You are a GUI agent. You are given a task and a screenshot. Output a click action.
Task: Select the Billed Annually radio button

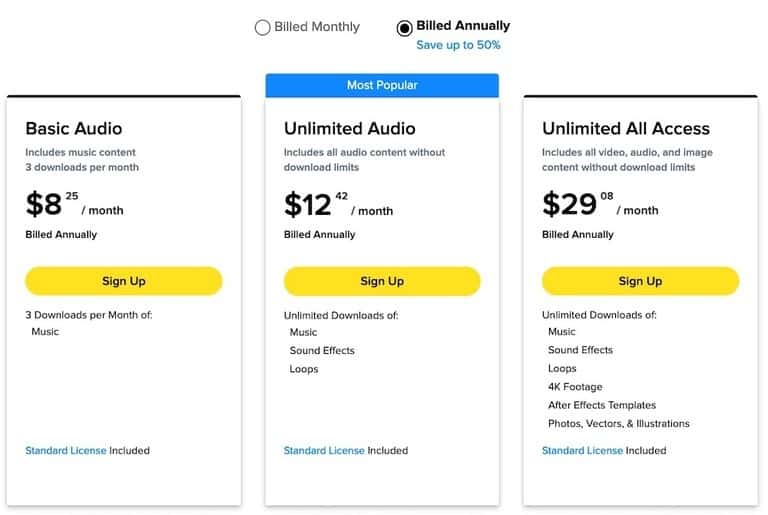click(405, 28)
